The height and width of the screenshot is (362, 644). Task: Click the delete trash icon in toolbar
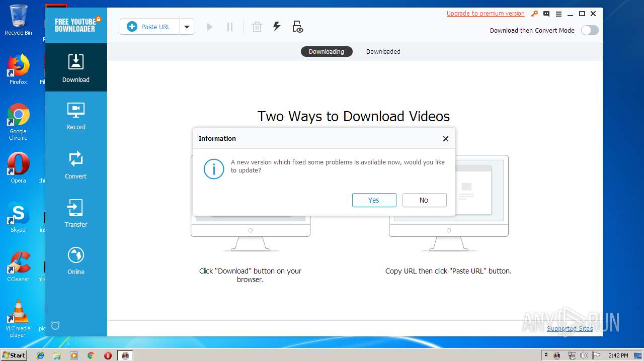[x=257, y=27]
